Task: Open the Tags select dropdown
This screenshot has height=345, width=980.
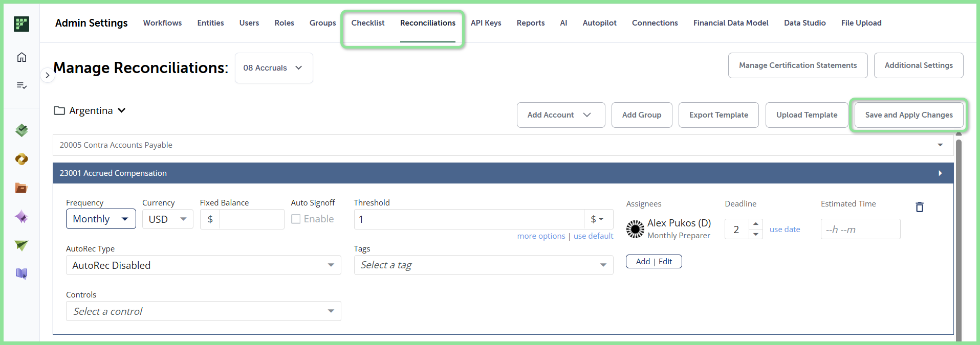Action: pyautogui.click(x=483, y=265)
